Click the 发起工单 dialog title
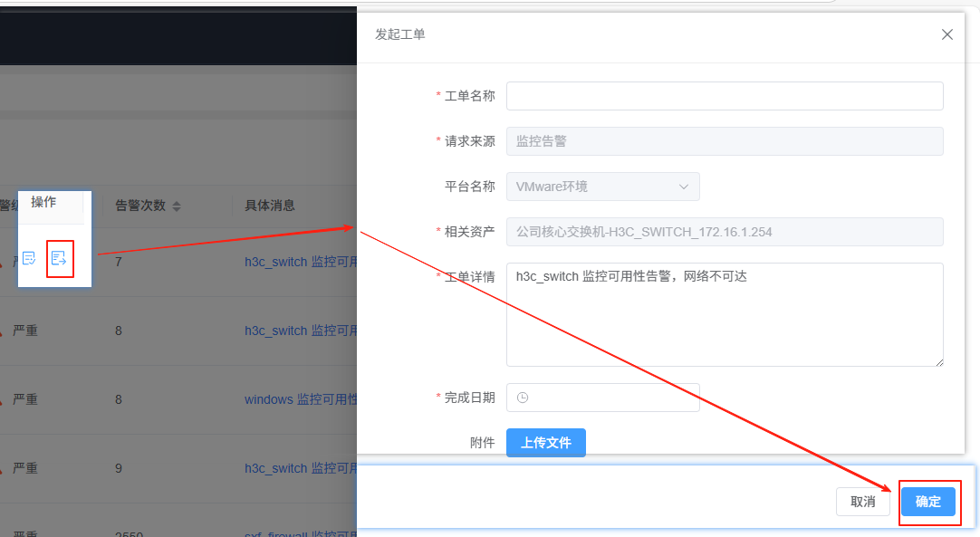This screenshot has height=537, width=980. point(400,34)
